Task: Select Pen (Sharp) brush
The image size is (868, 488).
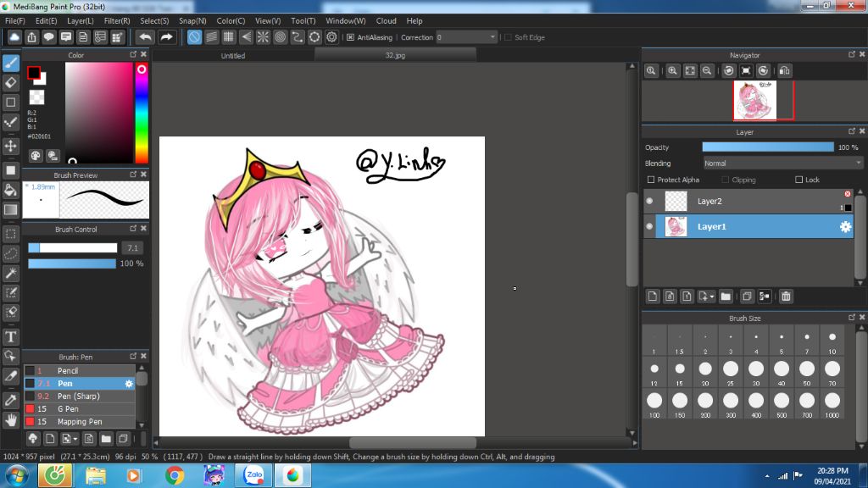Action: pos(79,396)
